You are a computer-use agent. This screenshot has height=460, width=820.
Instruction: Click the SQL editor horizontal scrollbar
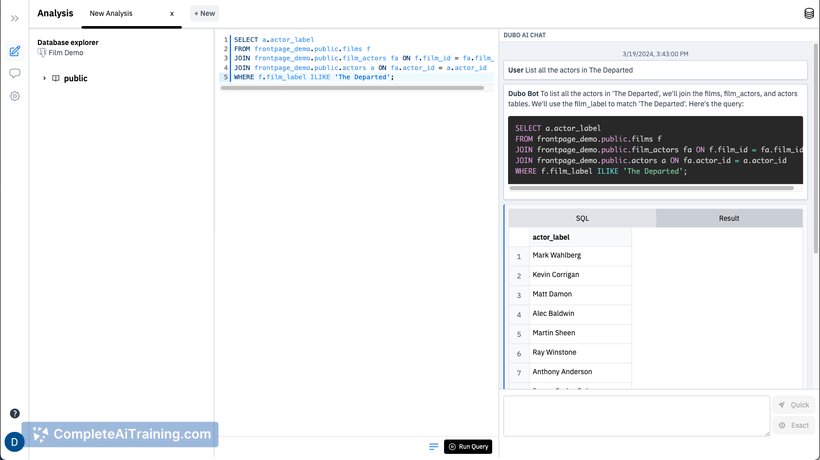click(x=352, y=88)
